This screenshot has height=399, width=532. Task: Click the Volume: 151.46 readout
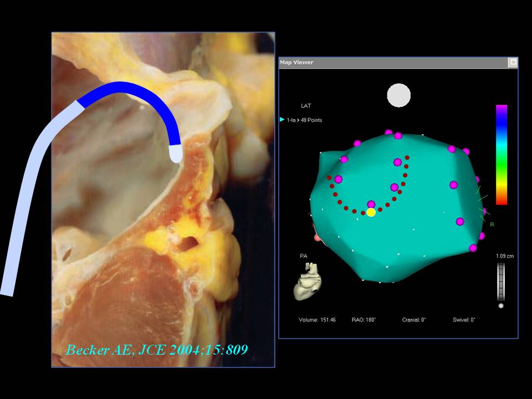coord(317,320)
